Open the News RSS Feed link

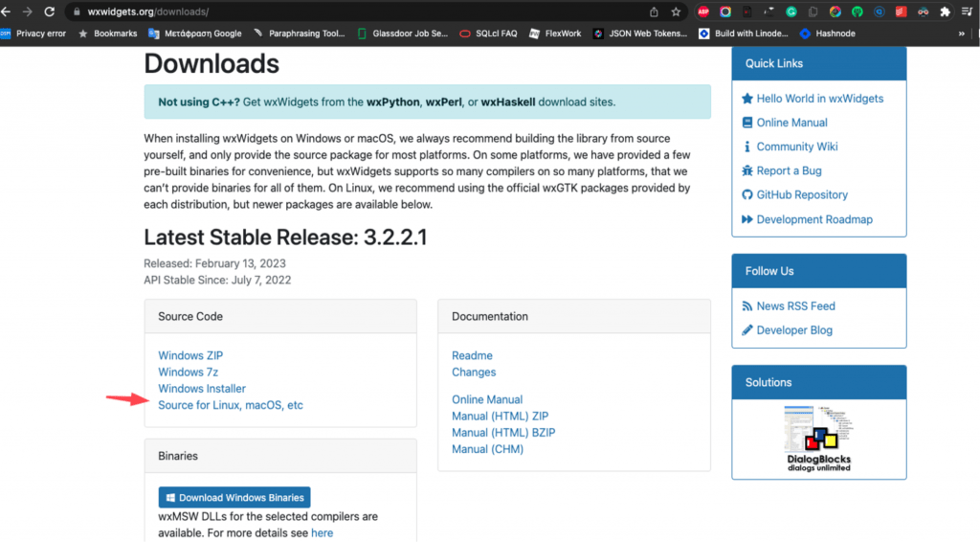coord(789,306)
